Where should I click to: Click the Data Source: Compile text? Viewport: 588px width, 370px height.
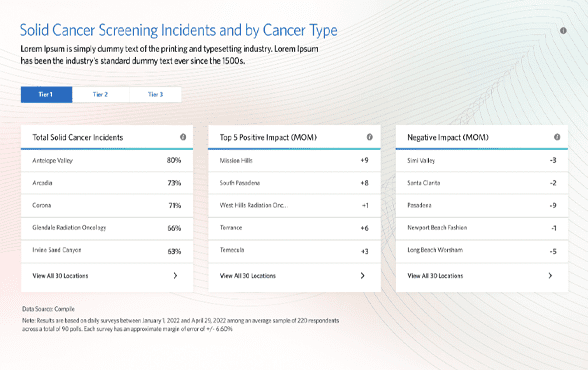(48, 309)
